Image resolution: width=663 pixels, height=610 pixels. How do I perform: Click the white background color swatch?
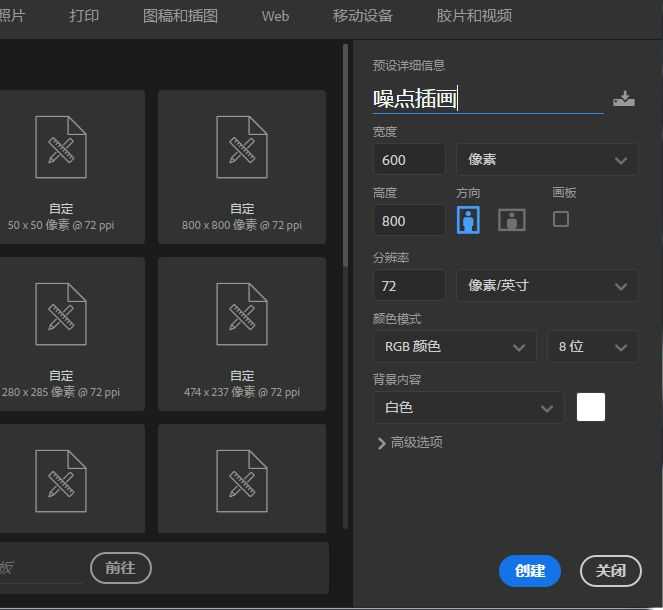591,407
